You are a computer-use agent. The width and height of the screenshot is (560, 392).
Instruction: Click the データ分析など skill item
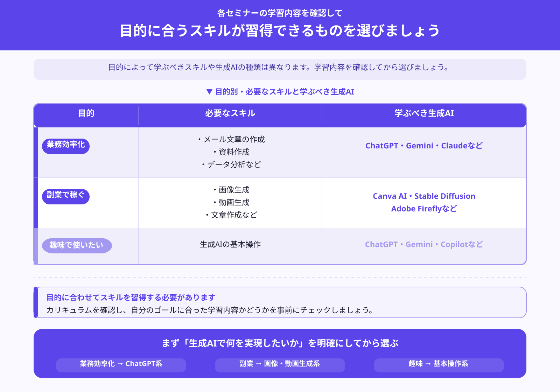pos(231,164)
